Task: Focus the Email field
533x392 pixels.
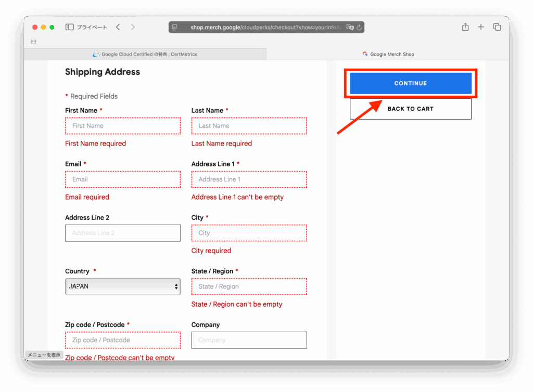Action: [x=123, y=179]
